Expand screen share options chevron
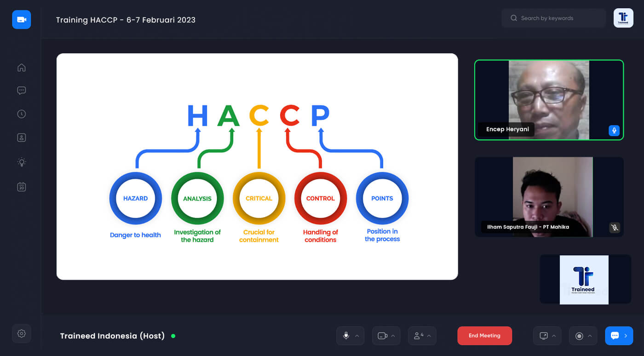The width and height of the screenshot is (644, 356). click(x=554, y=336)
